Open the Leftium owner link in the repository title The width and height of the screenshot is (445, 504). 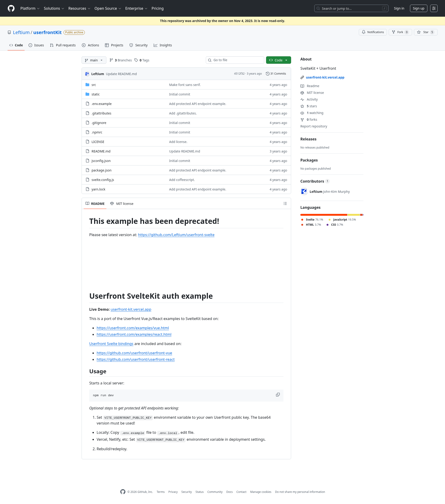click(21, 32)
